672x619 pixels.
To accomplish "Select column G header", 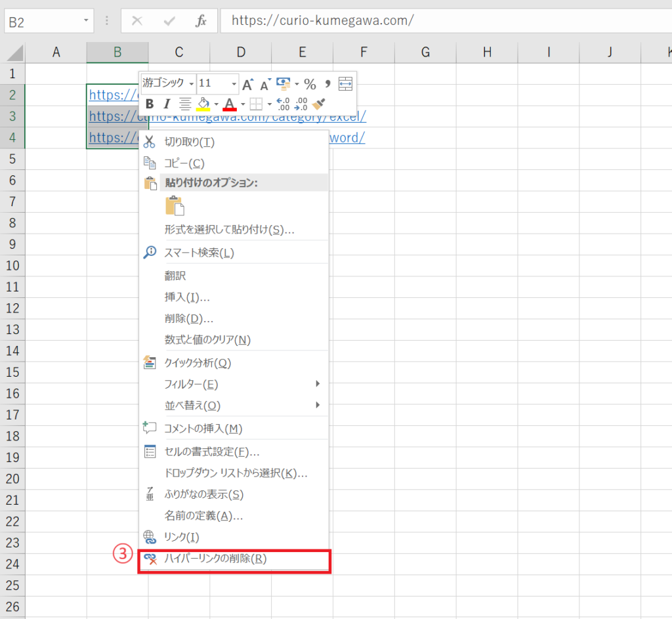I will pos(425,53).
